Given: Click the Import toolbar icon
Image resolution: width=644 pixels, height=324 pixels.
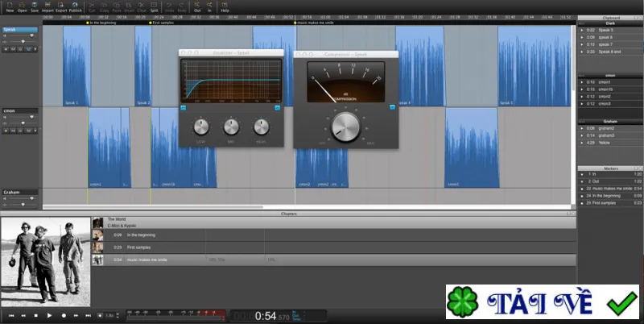Looking at the screenshot, I should (47, 6).
